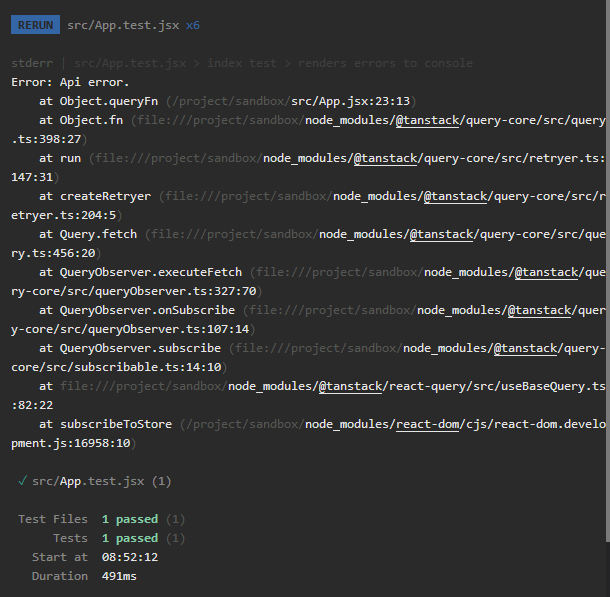
Task: Click the vertical scrollbar of the terminal
Action: [x=608, y=272]
